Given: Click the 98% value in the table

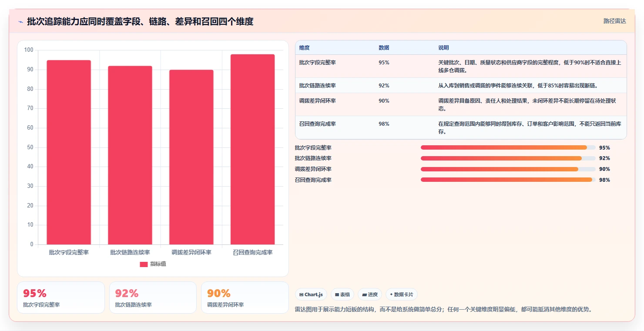Looking at the screenshot, I should coord(384,124).
